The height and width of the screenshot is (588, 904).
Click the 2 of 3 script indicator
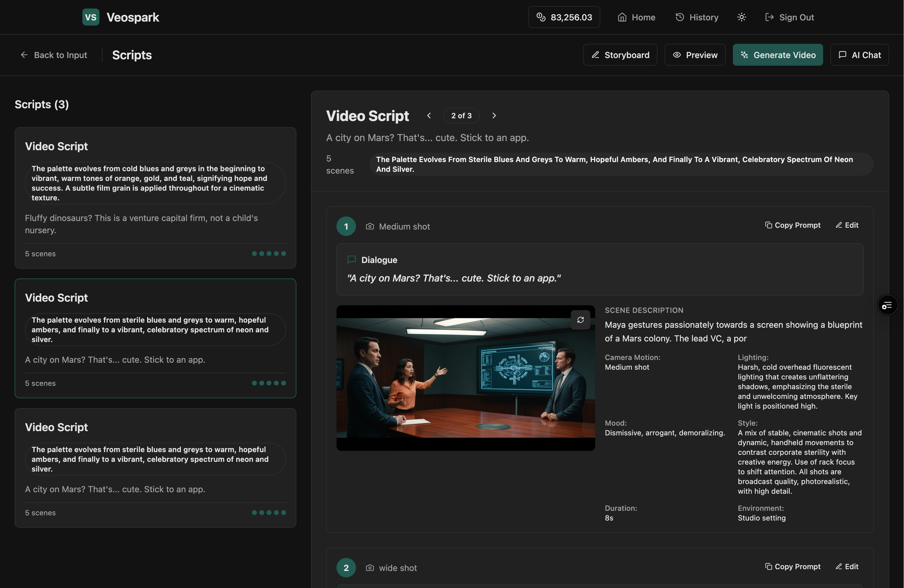pos(461,116)
